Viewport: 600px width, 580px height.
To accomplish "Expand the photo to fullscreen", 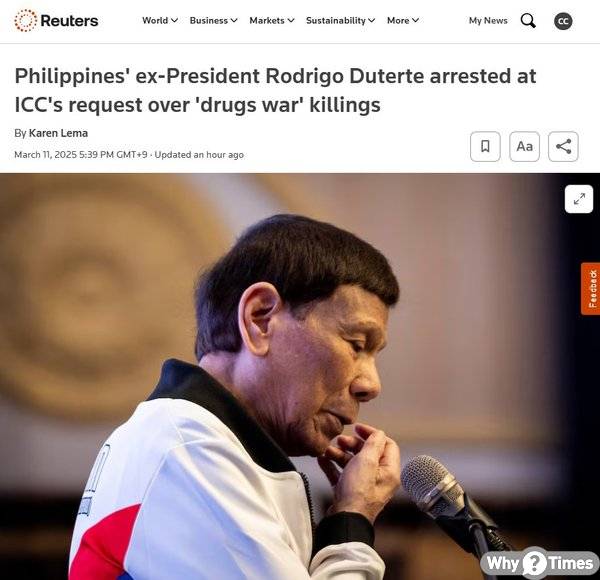I will (x=579, y=199).
